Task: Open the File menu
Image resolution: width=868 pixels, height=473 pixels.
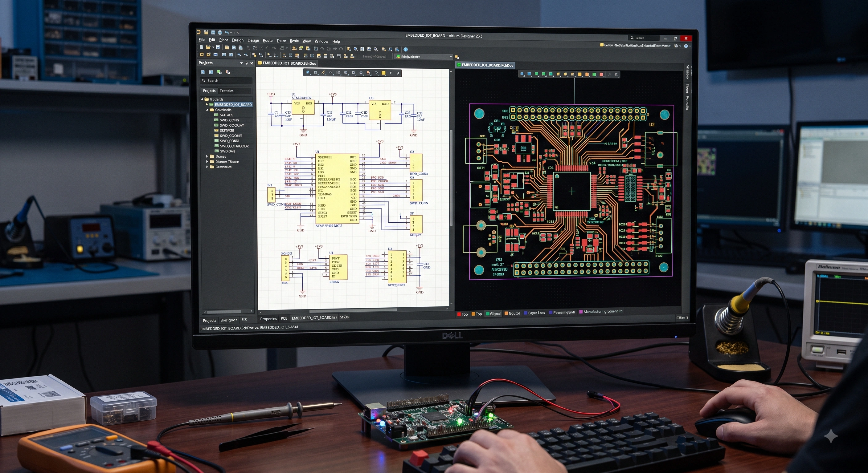Action: coord(202,40)
